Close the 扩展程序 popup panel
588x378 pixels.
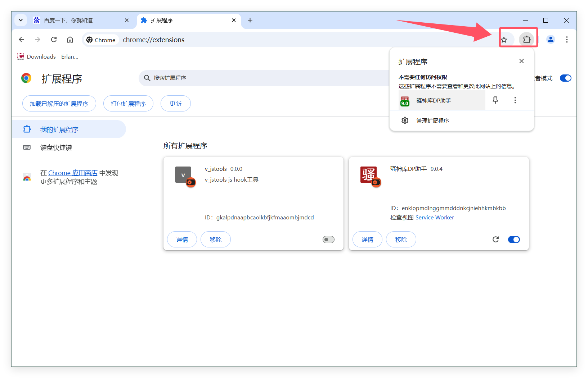click(521, 61)
